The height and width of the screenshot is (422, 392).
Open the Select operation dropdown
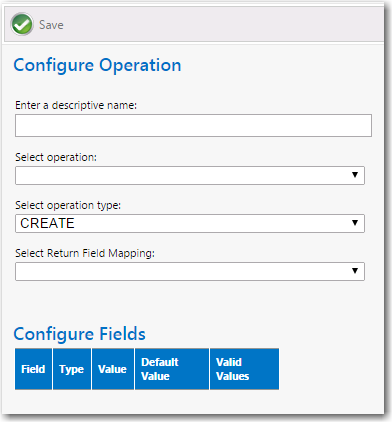click(x=190, y=175)
